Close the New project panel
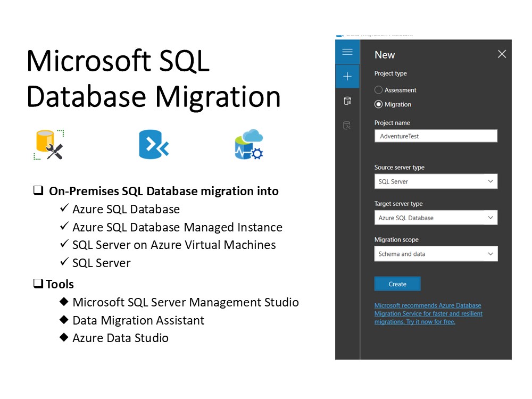Screen dimensions: 532x399 [502, 54]
